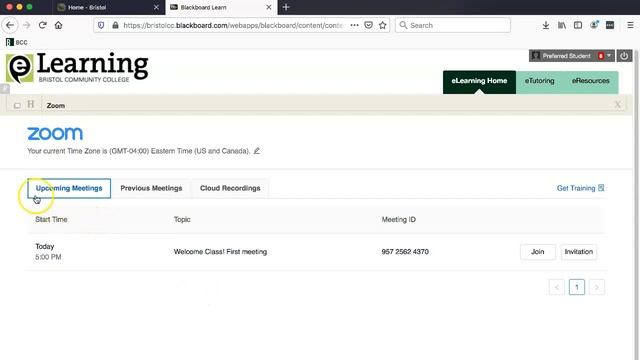The width and height of the screenshot is (640, 360).
Task: Click the 5:00 PM start time
Action: (48, 257)
